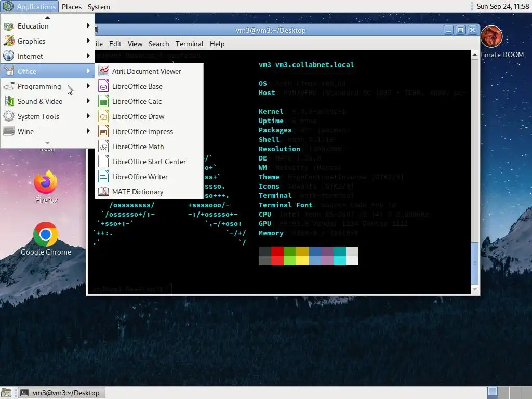The image size is (532, 399).
Task: Click the Sound & Video icon
Action: (x=9, y=101)
